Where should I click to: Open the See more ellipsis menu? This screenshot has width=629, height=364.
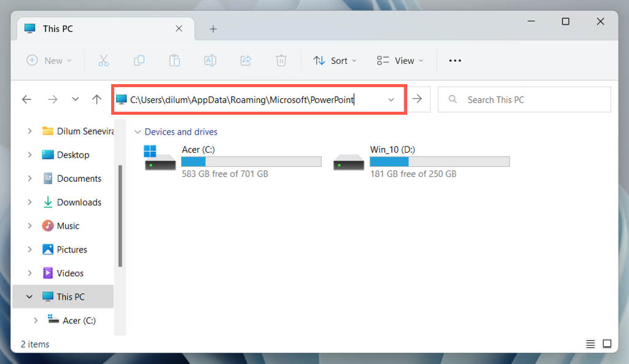(455, 61)
